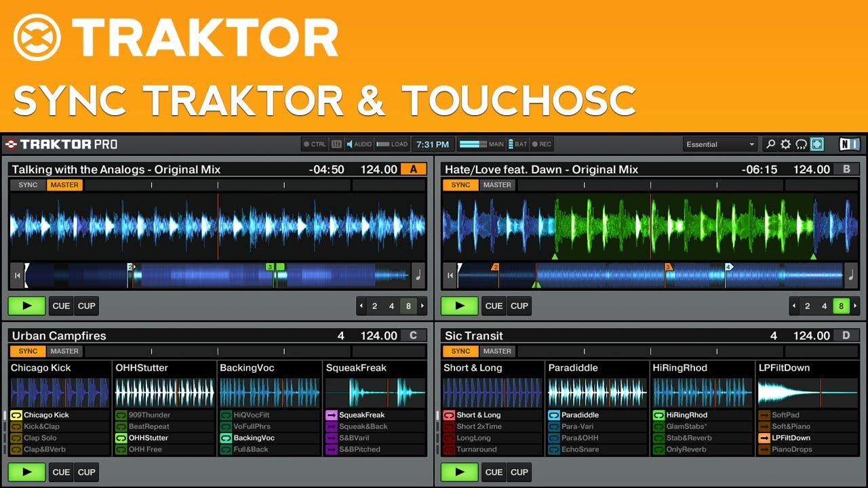
Task: Select Squeak&Back sample in Deck C
Action: coord(375,426)
